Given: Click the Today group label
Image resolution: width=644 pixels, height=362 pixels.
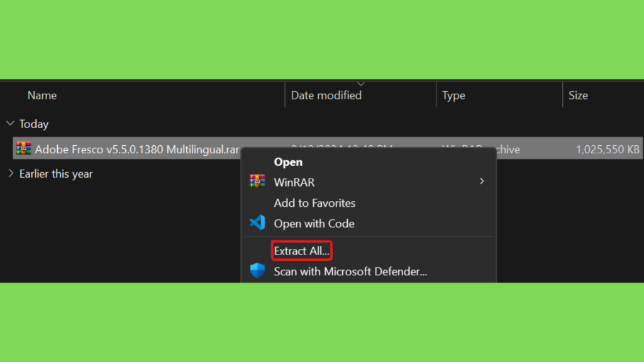Looking at the screenshot, I should [x=34, y=124].
